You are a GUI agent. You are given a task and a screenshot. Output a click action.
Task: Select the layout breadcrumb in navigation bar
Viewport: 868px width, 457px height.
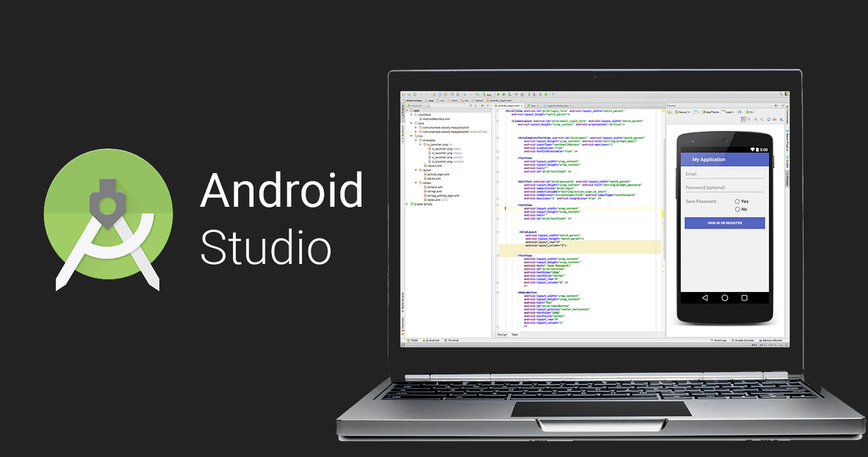pos(478,101)
